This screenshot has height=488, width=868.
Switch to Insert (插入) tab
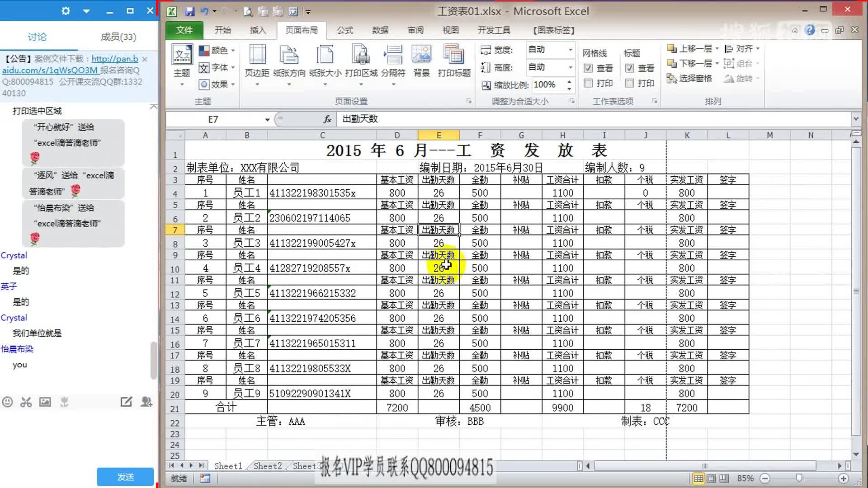click(258, 30)
